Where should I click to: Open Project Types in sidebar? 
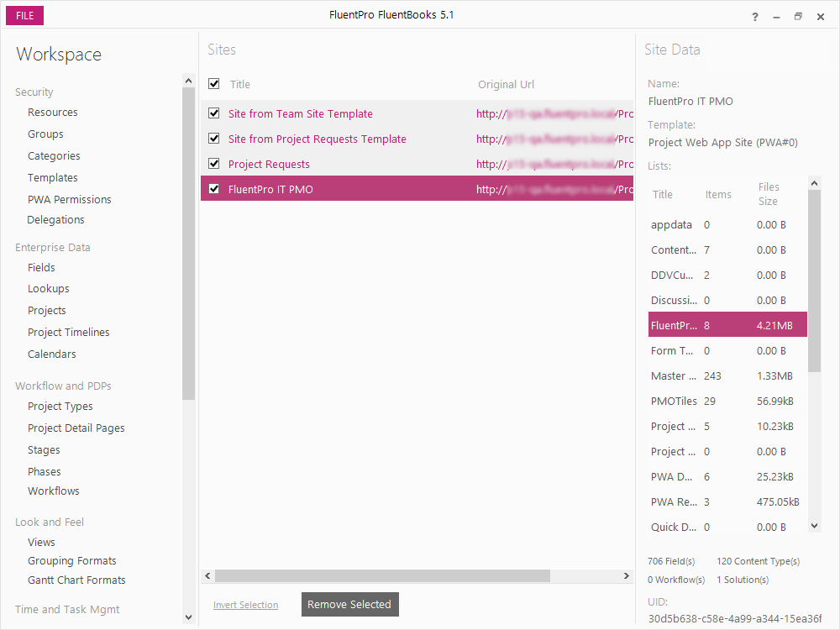point(60,406)
